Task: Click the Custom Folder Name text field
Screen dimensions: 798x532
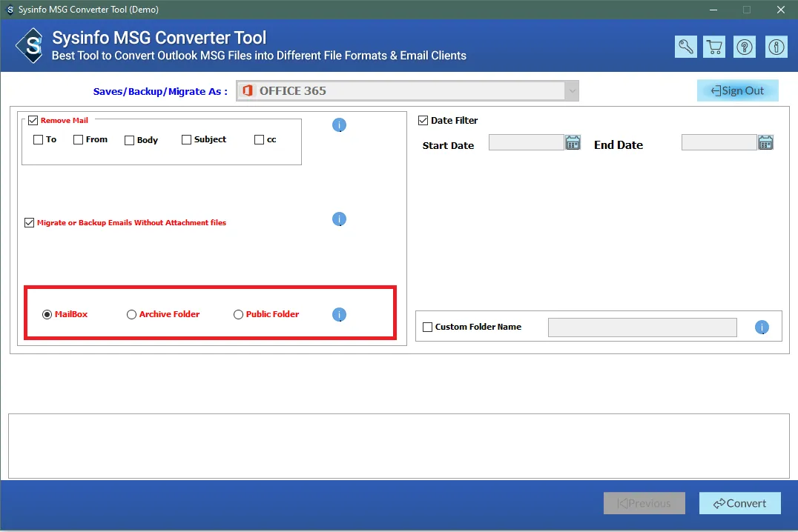Action: coord(642,327)
